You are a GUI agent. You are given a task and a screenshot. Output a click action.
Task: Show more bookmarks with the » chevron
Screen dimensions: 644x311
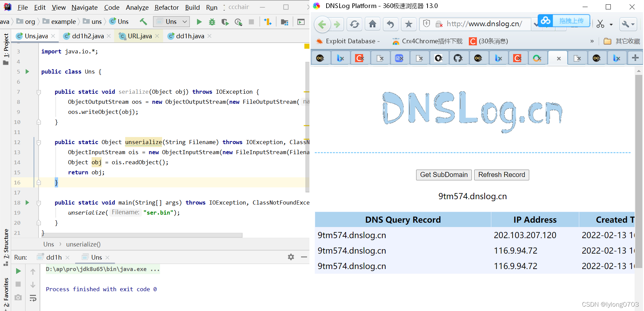coord(592,41)
